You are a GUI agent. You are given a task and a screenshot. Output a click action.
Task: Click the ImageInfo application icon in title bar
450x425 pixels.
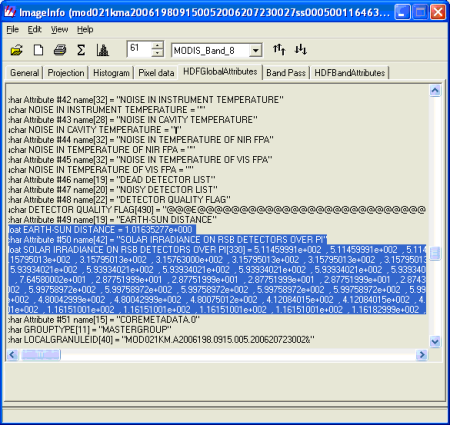10,12
